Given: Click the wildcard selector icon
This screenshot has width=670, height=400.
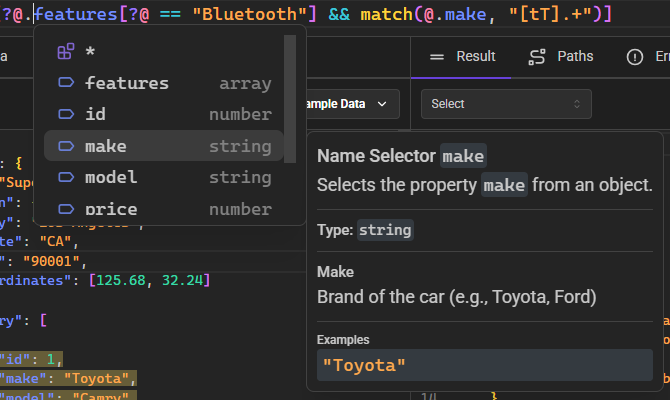Looking at the screenshot, I should pos(66,51).
